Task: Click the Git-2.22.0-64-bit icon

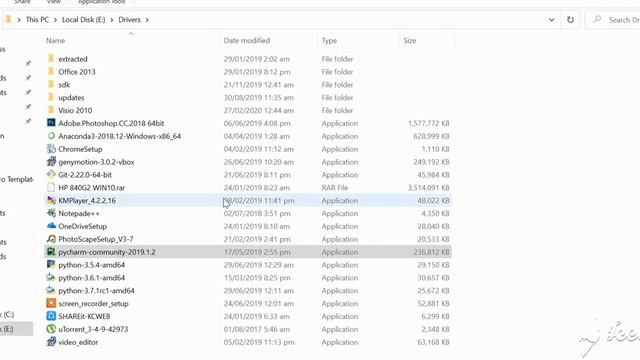Action: pos(51,175)
